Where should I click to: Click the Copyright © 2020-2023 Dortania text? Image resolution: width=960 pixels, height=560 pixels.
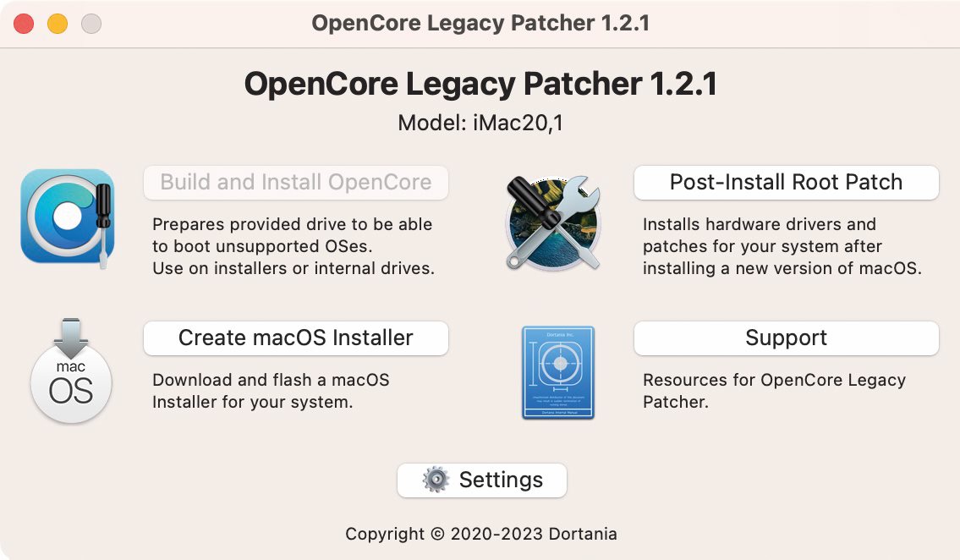click(480, 534)
